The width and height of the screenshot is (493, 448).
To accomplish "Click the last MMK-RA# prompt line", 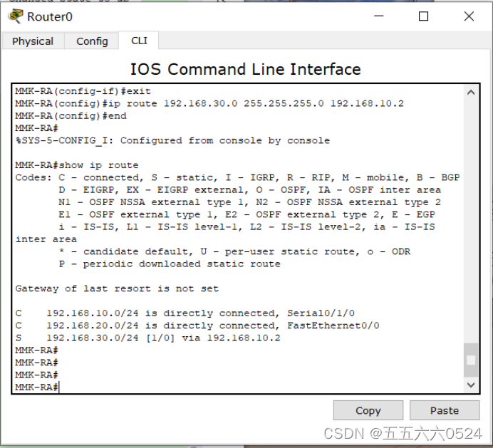I will [37, 387].
